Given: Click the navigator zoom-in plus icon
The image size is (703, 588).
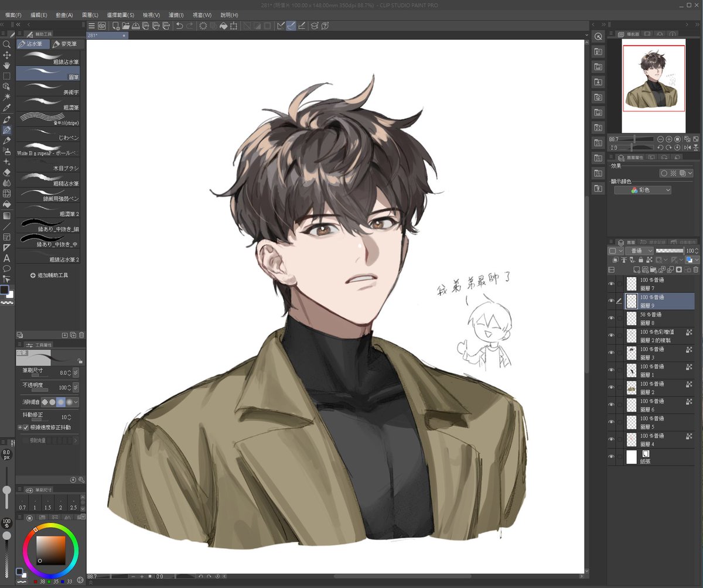Looking at the screenshot, I should 668,139.
